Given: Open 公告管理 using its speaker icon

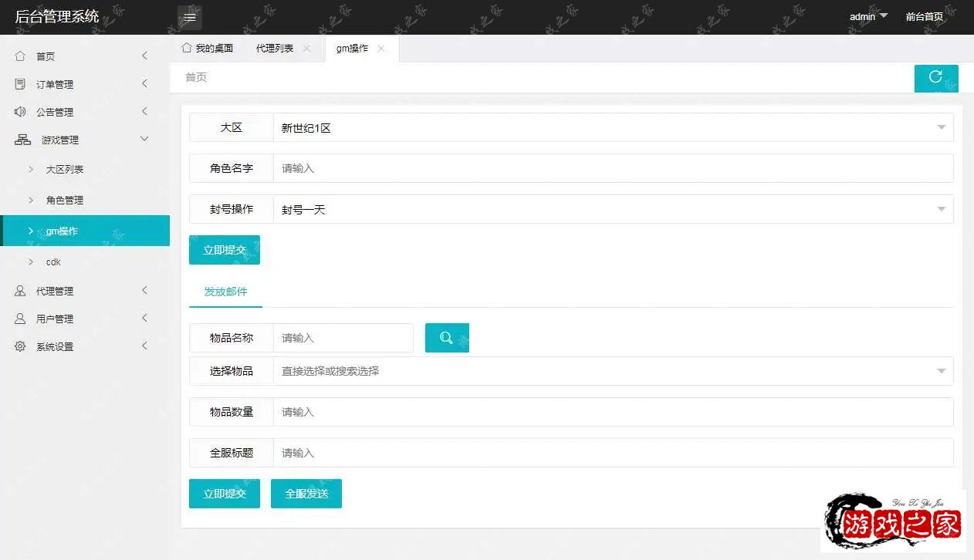Looking at the screenshot, I should pos(21,111).
